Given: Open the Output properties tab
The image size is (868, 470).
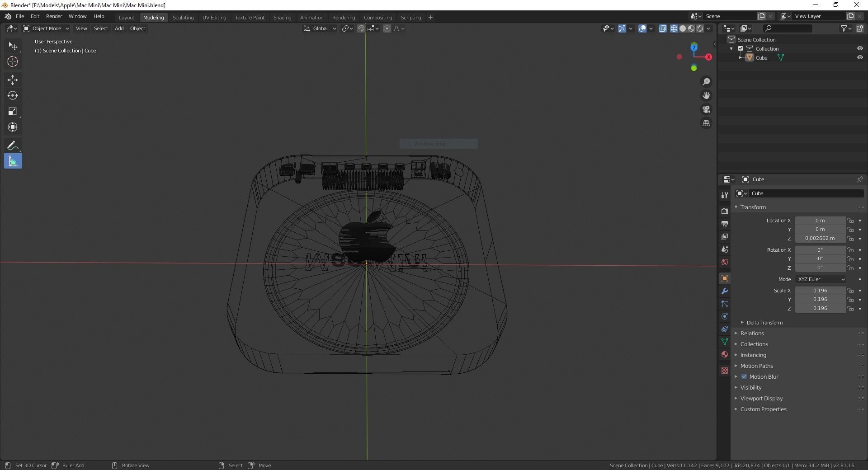Looking at the screenshot, I should [725, 224].
